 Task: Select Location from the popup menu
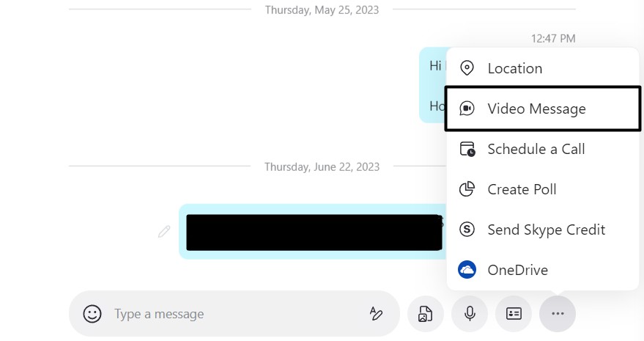coord(514,68)
